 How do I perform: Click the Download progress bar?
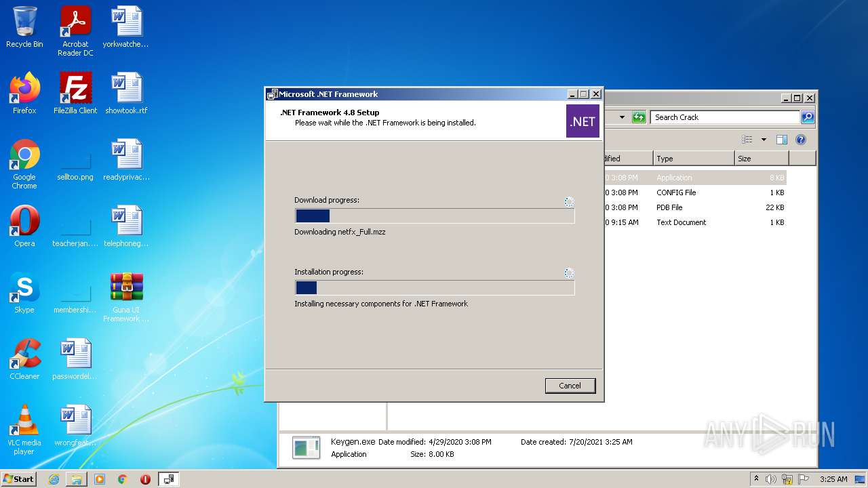(435, 216)
